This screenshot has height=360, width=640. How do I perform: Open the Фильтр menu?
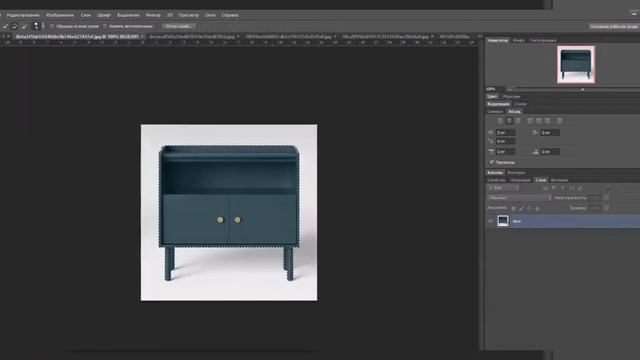[x=153, y=15]
